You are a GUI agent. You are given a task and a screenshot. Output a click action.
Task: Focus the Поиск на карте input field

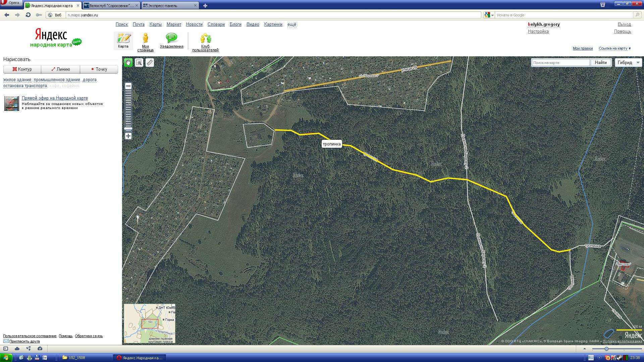(561, 63)
